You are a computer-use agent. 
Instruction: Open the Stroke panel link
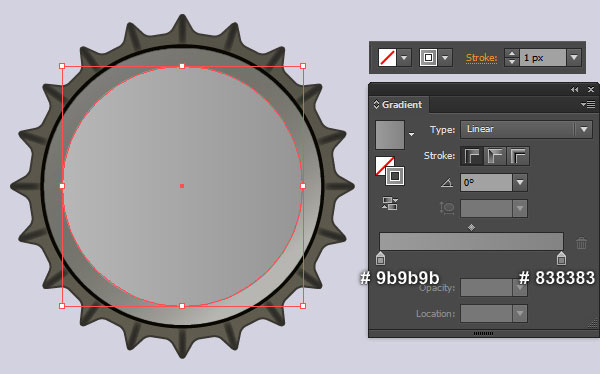coord(481,58)
